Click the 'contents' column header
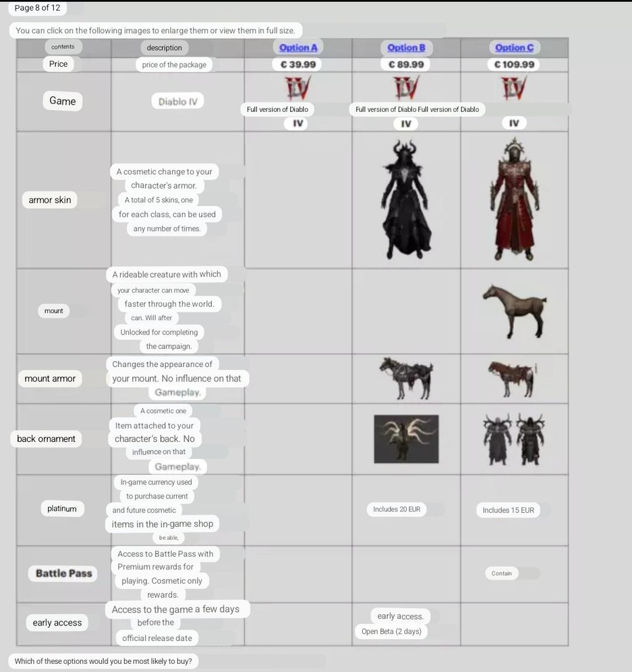The width and height of the screenshot is (632, 672). coord(63,47)
